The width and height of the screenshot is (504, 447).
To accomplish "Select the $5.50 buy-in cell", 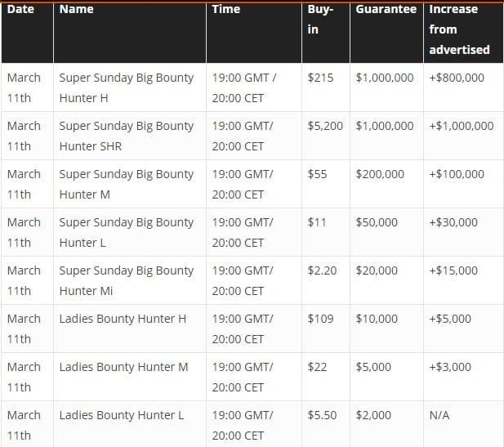I will coord(322,415).
